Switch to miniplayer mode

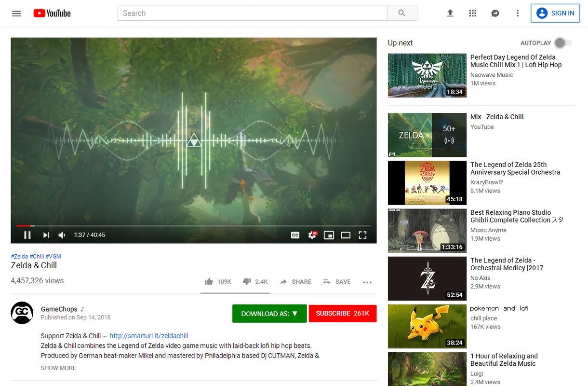(x=329, y=235)
